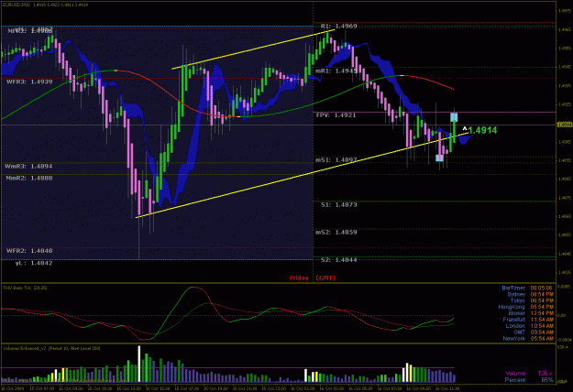Click the NewYork 05:54 AM clock
Screen dimensions: 573x392
[x=528, y=339]
